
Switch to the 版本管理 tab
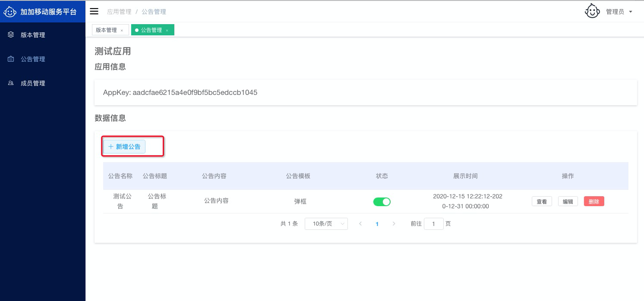pos(106,30)
